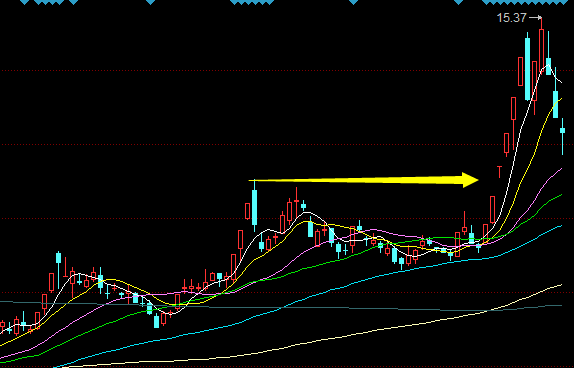The image size is (574, 368).
Task: Select the tallest cyan candlestick near the peak
Action: pyautogui.click(x=528, y=67)
